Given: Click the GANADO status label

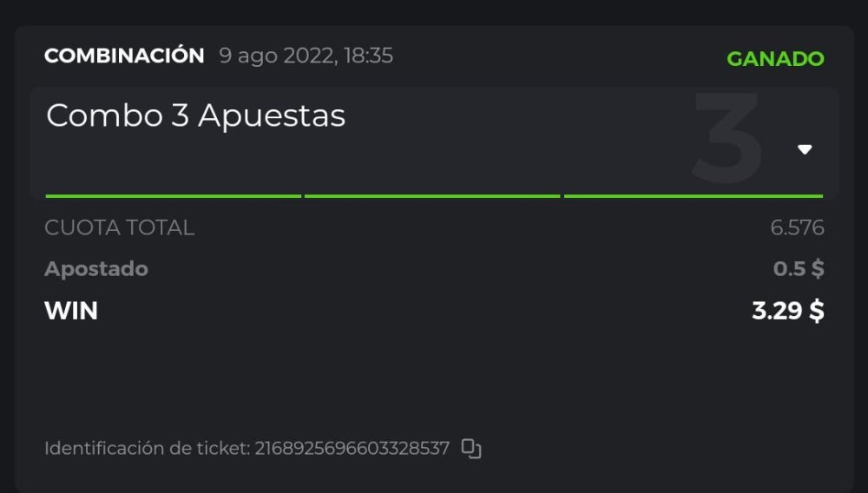Looking at the screenshot, I should coord(775,59).
